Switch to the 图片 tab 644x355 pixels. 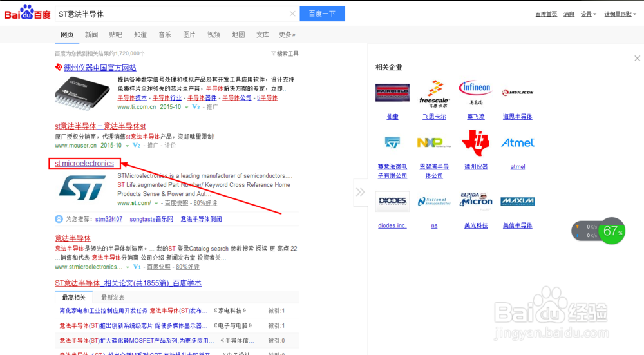(x=189, y=35)
